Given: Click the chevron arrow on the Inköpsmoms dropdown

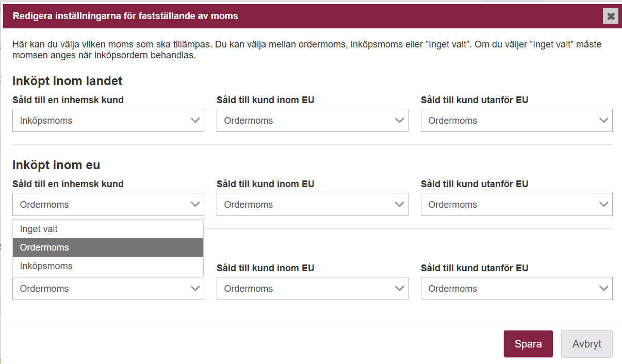Looking at the screenshot, I should (195, 121).
